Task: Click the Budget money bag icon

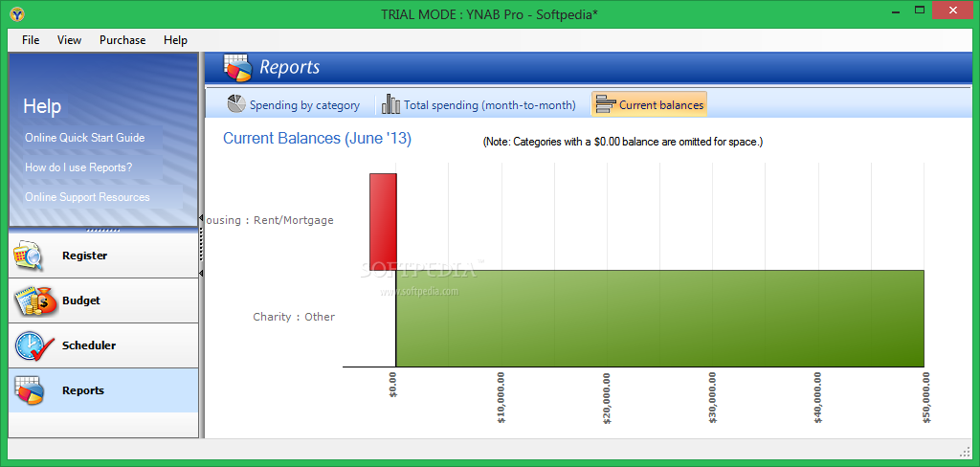Action: 35,300
